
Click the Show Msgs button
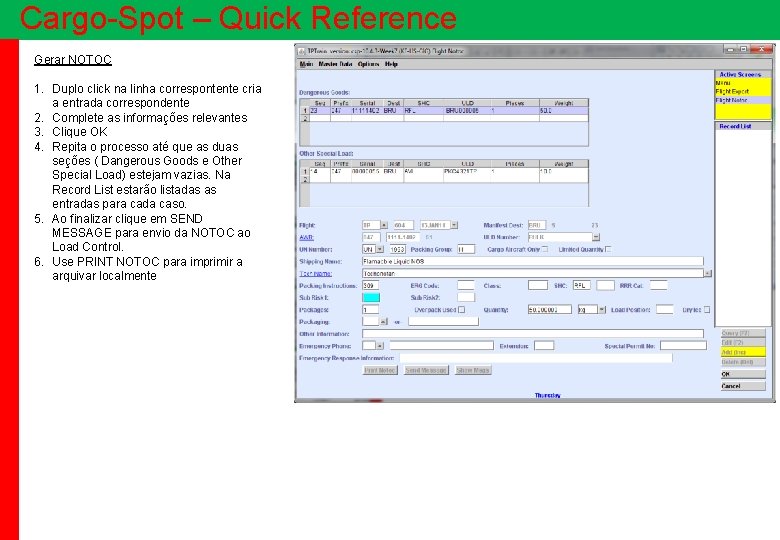[473, 370]
